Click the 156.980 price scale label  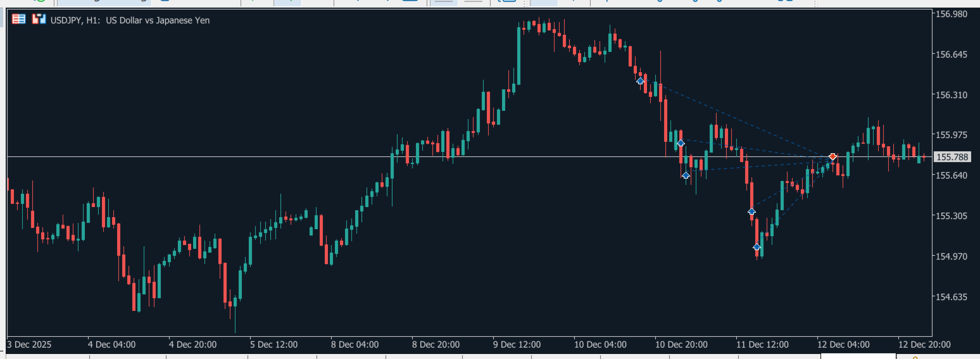[x=952, y=14]
